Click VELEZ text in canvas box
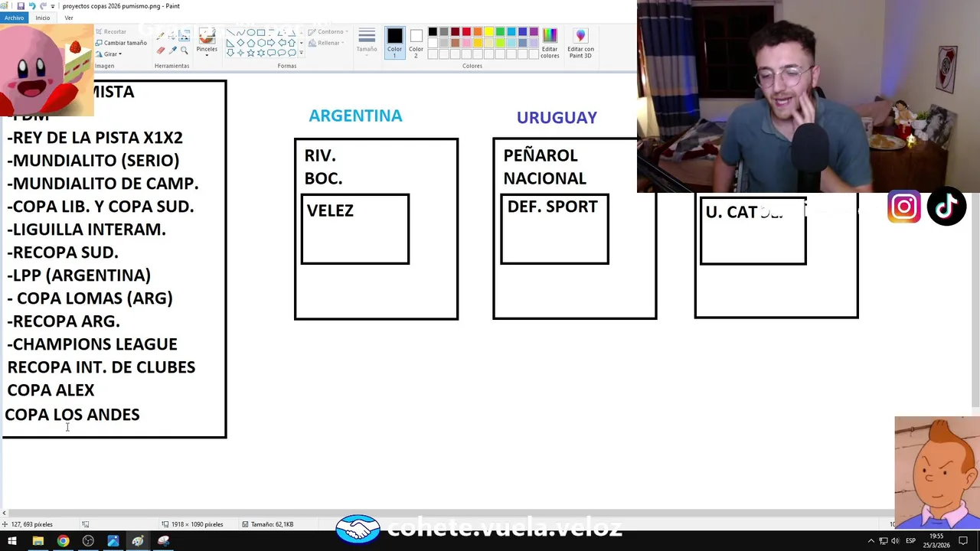Viewport: 980px width, 551px height. 330,210
